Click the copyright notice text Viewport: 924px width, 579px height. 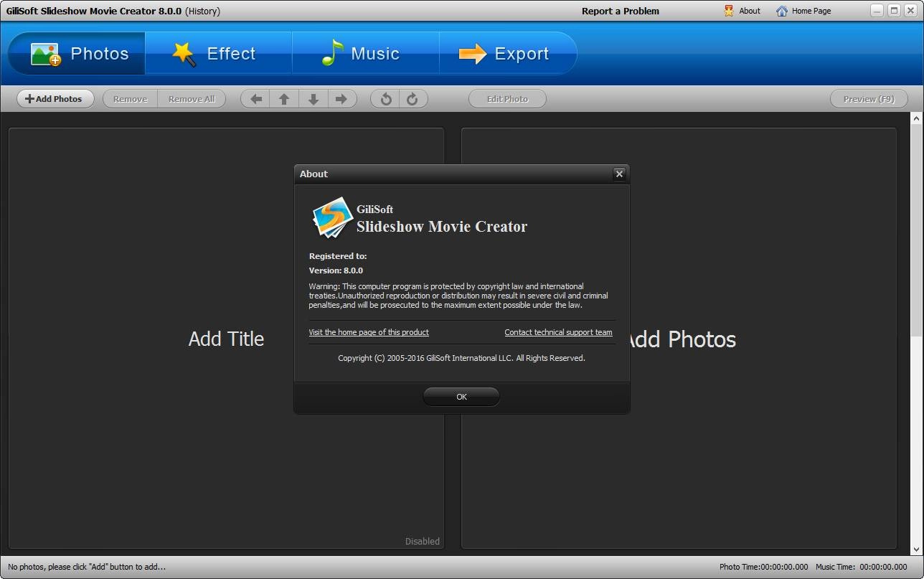click(461, 358)
